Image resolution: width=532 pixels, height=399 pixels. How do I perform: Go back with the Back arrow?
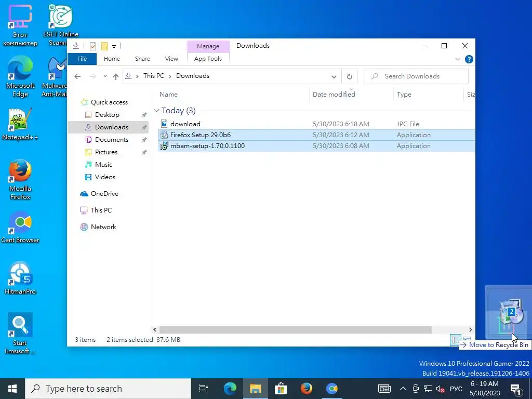pos(77,76)
